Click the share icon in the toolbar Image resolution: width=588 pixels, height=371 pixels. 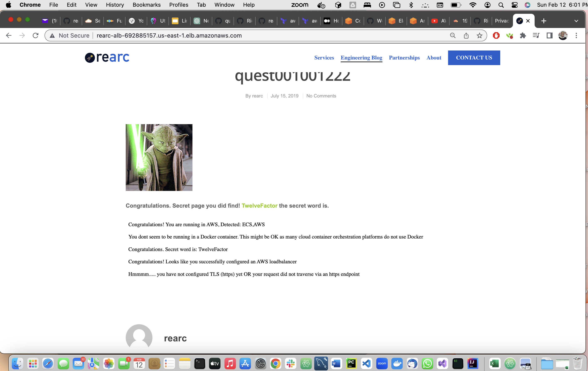click(x=466, y=35)
